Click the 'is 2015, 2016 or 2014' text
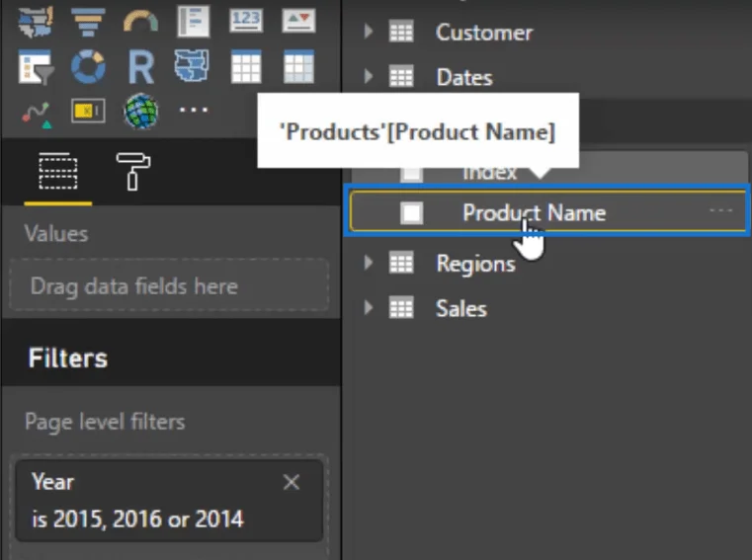This screenshot has height=560, width=752. click(x=138, y=520)
